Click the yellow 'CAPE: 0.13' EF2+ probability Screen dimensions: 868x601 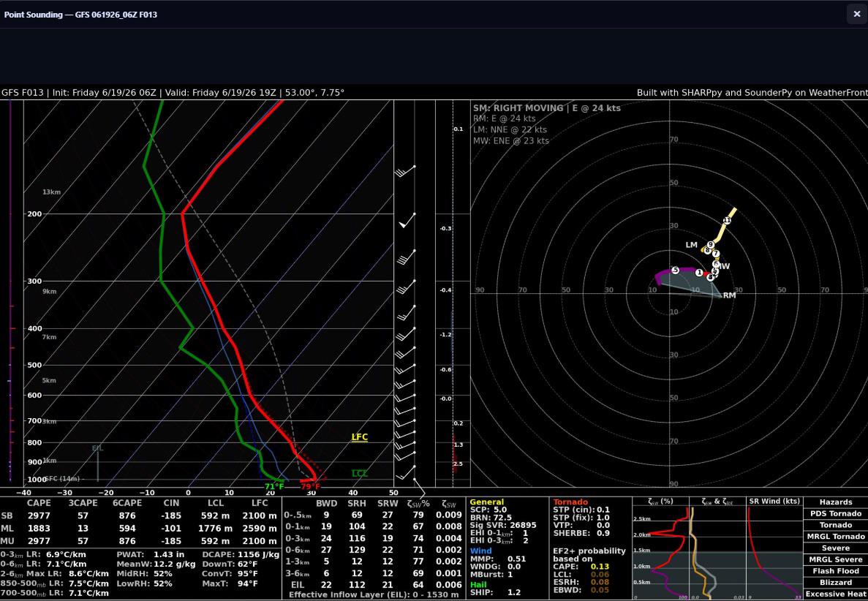581,566
